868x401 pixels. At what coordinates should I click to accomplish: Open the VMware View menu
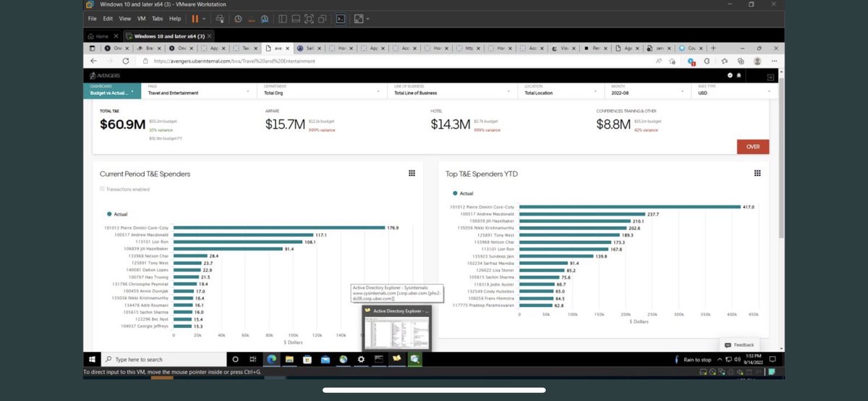point(125,18)
